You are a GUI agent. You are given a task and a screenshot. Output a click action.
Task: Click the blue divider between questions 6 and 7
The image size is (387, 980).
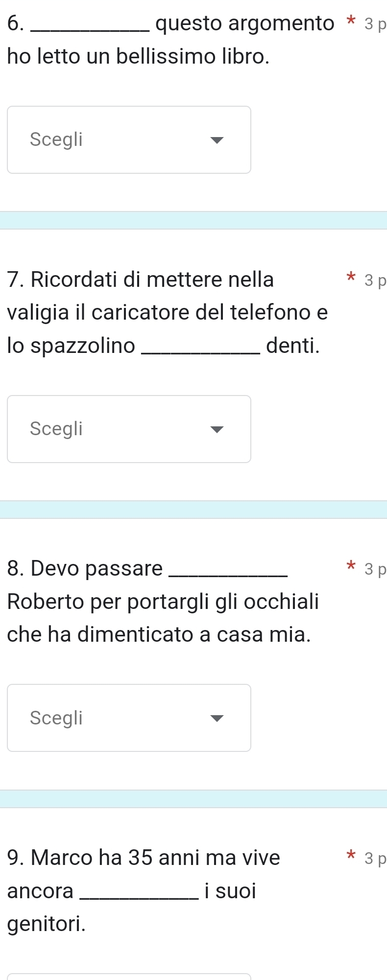(x=193, y=220)
